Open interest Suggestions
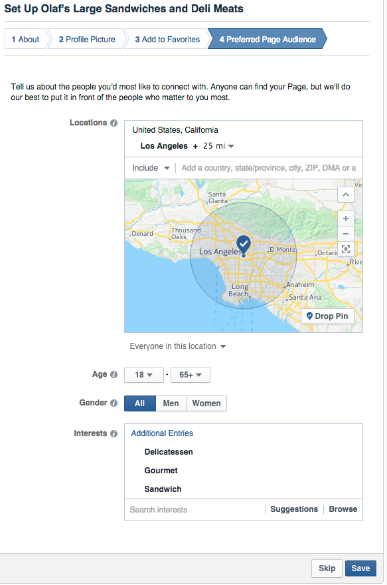The height and width of the screenshot is (585, 387). click(x=294, y=509)
